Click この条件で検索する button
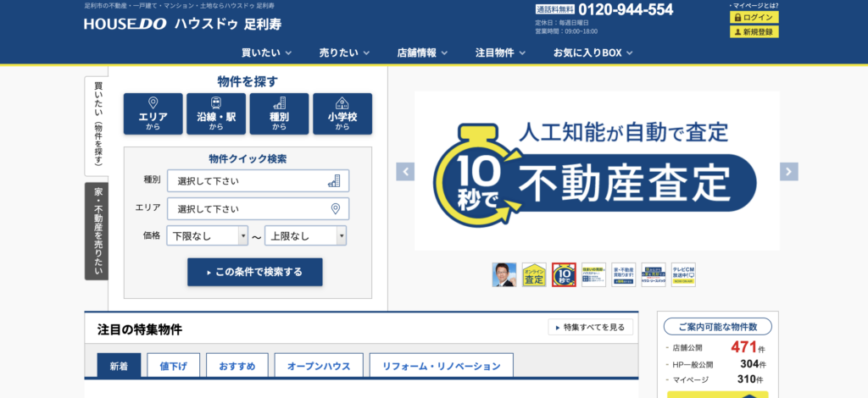This screenshot has height=398, width=868. click(254, 272)
